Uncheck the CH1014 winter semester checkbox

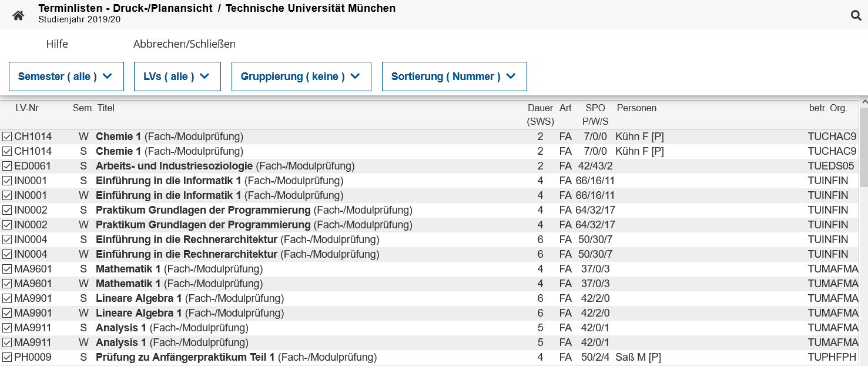[x=7, y=137]
